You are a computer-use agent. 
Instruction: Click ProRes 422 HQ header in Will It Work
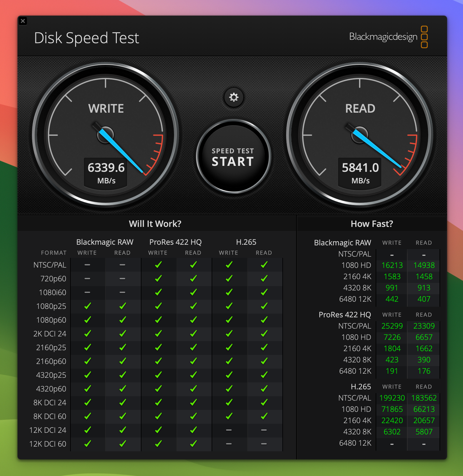pos(175,242)
